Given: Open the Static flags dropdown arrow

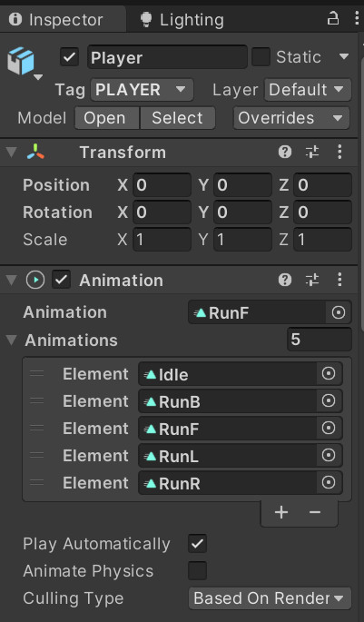Looking at the screenshot, I should 343,56.
